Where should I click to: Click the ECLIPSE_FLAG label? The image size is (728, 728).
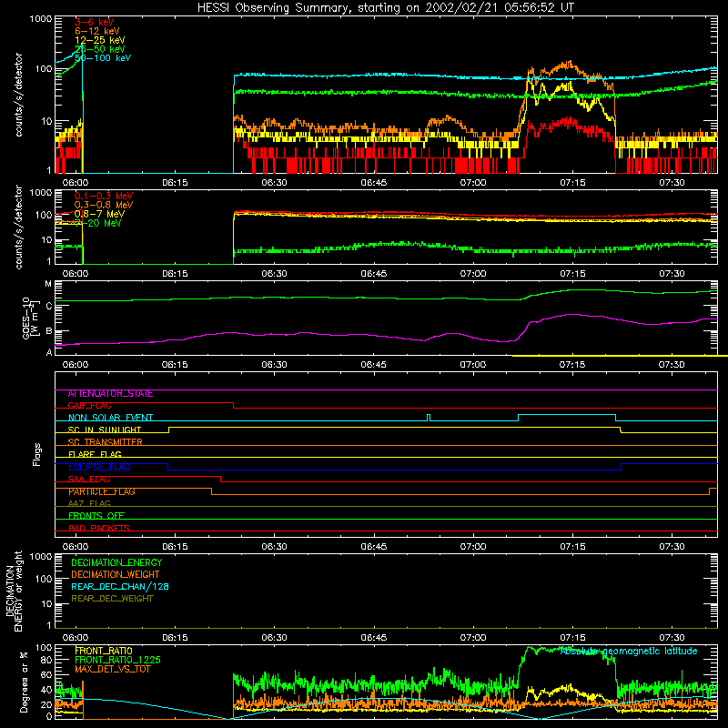(99, 467)
